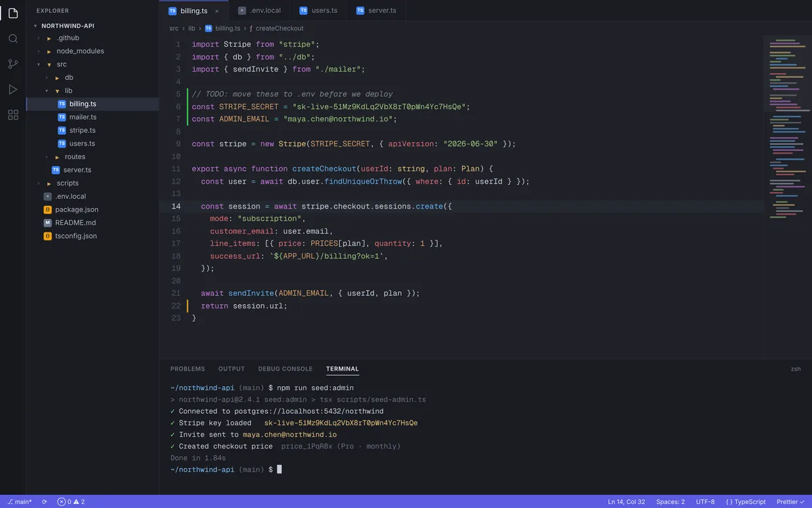Expand the db folder
Image resolution: width=812 pixels, height=508 pixels.
(x=92, y=77)
